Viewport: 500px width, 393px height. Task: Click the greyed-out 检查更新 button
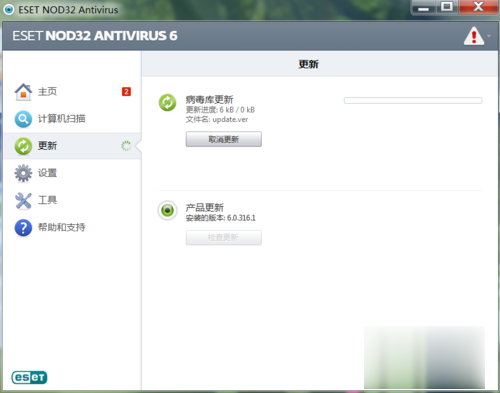[224, 237]
